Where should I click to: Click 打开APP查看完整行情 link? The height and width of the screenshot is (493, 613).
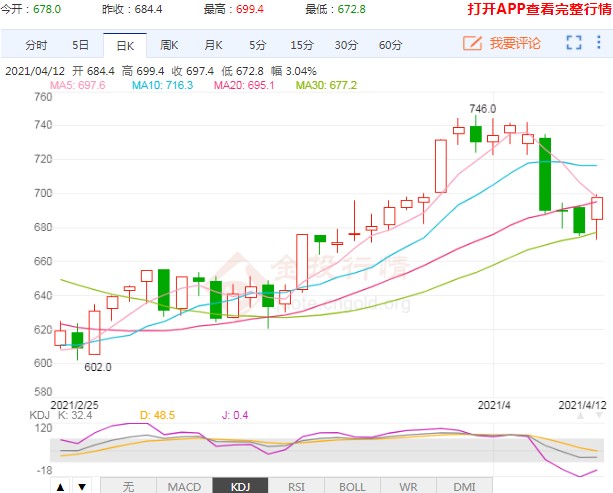540,9
